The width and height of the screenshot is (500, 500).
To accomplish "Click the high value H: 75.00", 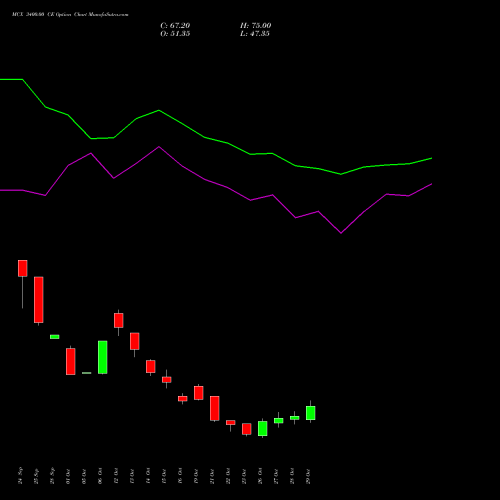I will pyautogui.click(x=255, y=26).
